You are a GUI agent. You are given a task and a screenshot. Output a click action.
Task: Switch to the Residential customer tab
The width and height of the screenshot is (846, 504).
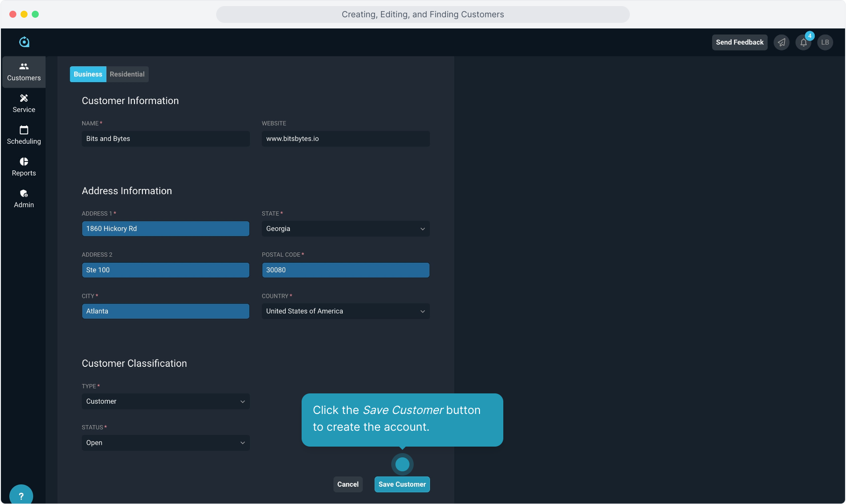127,74
